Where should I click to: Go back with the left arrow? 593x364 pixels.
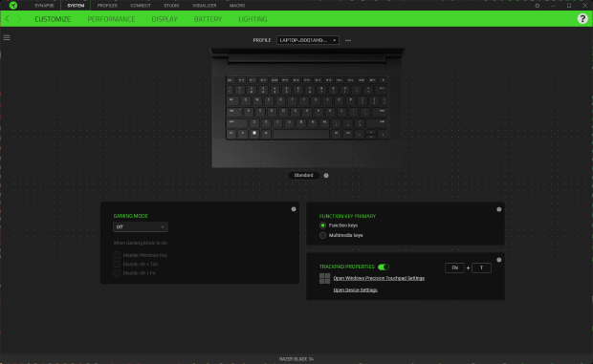click(8, 18)
